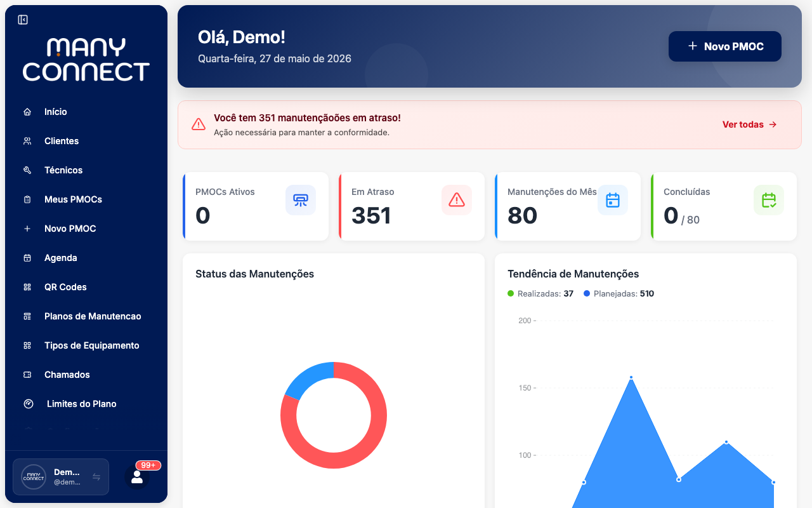Click 'Você tem 351 manutençãoões em atraso!' text
This screenshot has height=508, width=812.
[x=308, y=118]
